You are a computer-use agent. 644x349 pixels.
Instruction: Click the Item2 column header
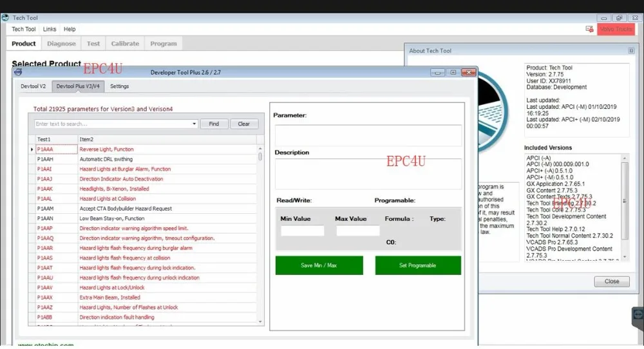click(167, 140)
